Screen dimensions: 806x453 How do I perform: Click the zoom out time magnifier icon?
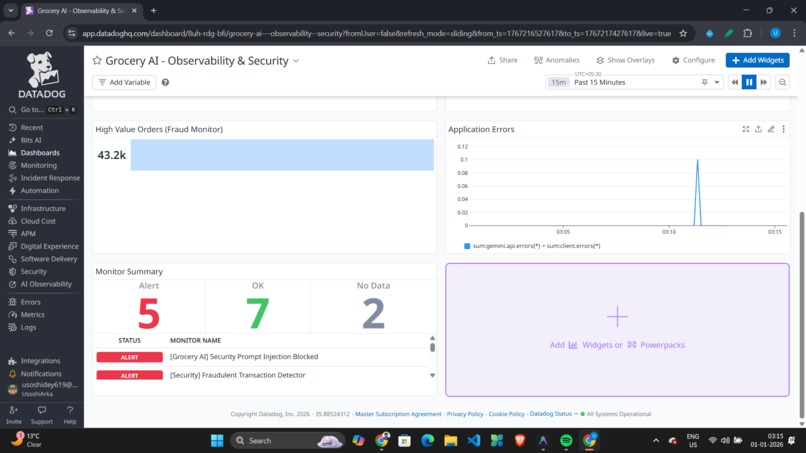coord(782,82)
